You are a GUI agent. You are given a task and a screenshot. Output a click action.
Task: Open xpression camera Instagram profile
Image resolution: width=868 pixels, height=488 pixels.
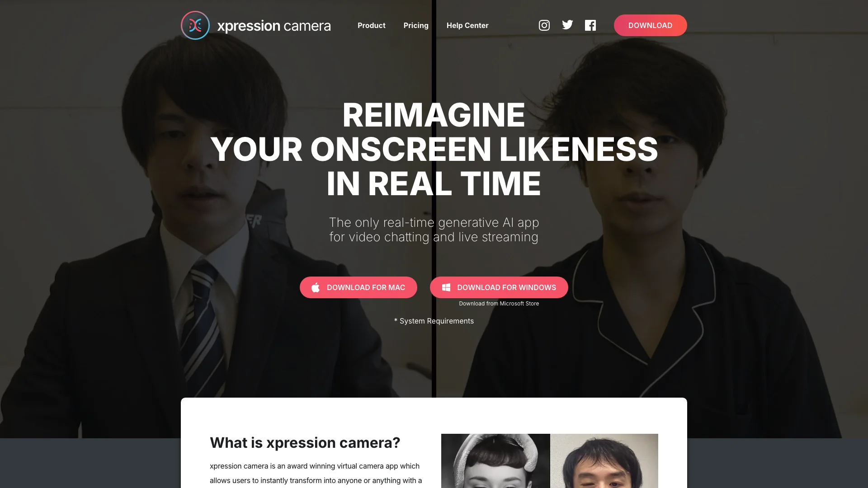click(x=544, y=25)
